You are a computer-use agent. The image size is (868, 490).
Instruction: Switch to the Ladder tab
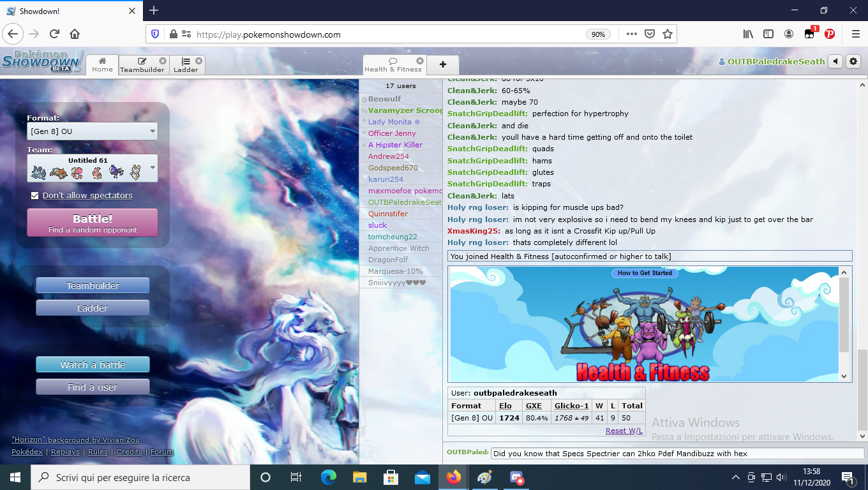coord(186,66)
